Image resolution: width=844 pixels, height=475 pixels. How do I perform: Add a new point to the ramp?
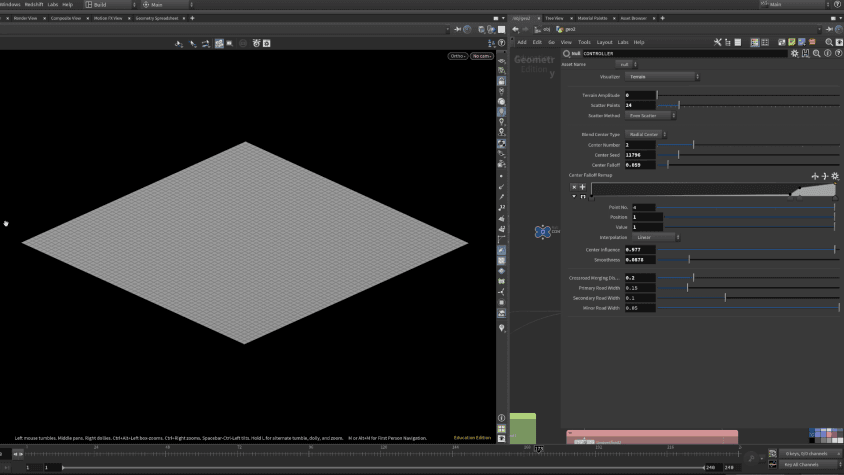(582, 187)
